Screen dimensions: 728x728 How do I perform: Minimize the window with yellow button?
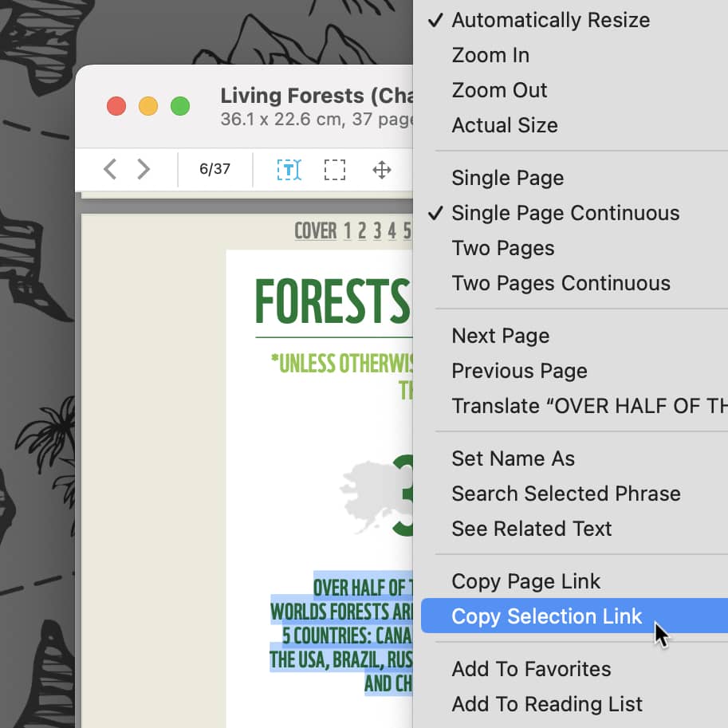[x=148, y=106]
